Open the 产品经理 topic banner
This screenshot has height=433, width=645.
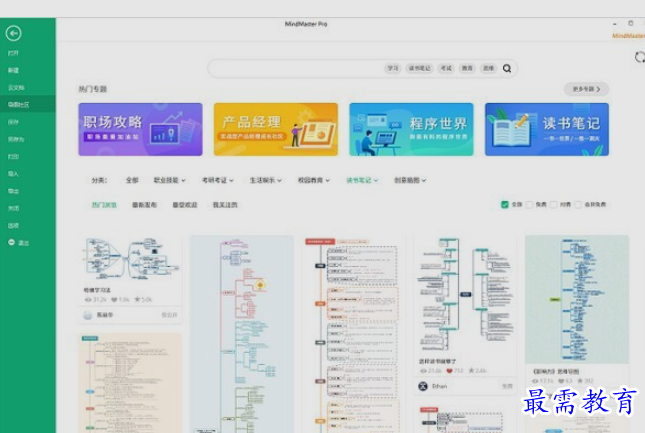[x=276, y=130]
